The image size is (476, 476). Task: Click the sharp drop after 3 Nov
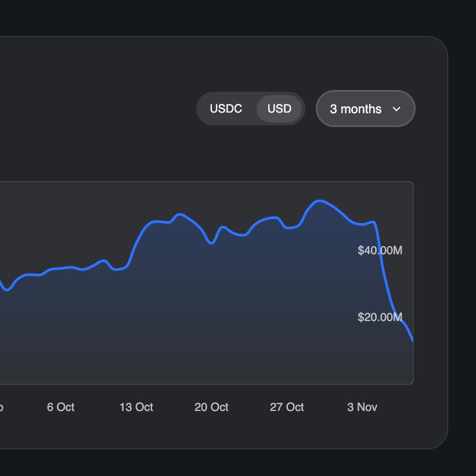[384, 273]
